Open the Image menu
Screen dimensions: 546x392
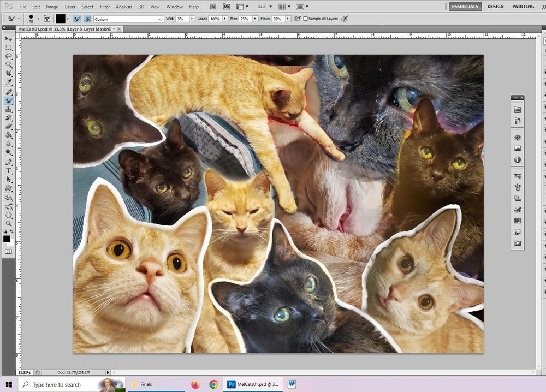tap(52, 7)
